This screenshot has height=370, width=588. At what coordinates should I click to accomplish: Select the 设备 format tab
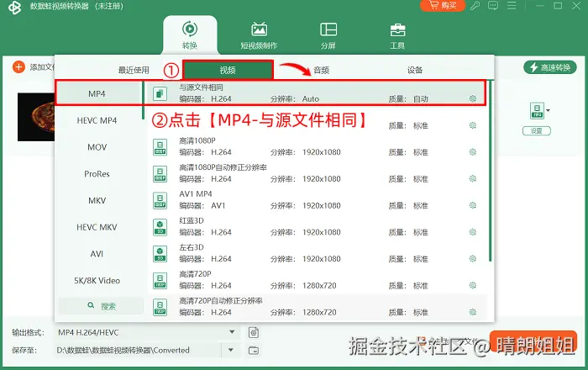tap(415, 70)
